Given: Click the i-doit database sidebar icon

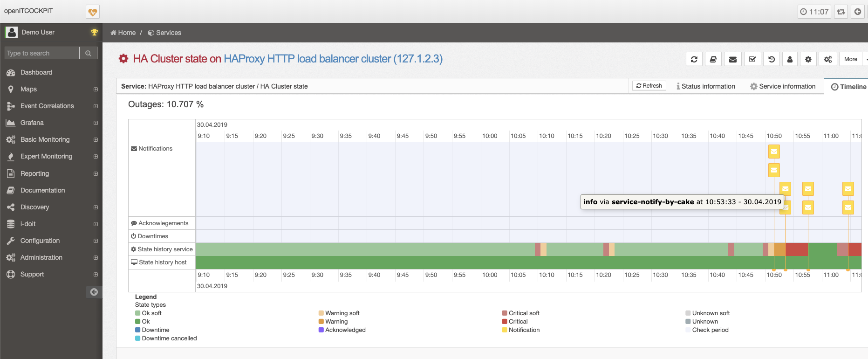Looking at the screenshot, I should click(11, 224).
